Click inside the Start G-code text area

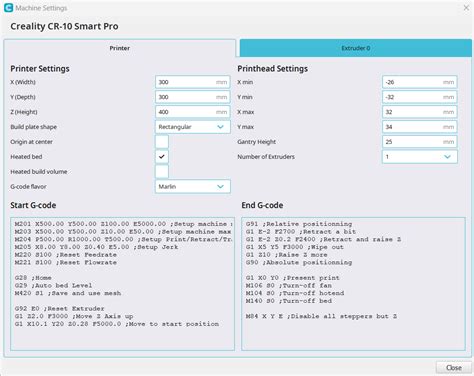(x=122, y=284)
